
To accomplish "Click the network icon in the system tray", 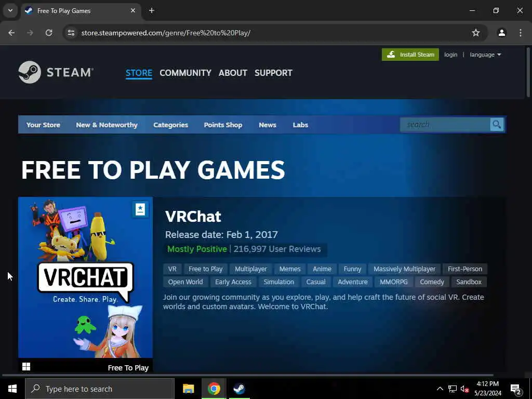I will point(453,389).
